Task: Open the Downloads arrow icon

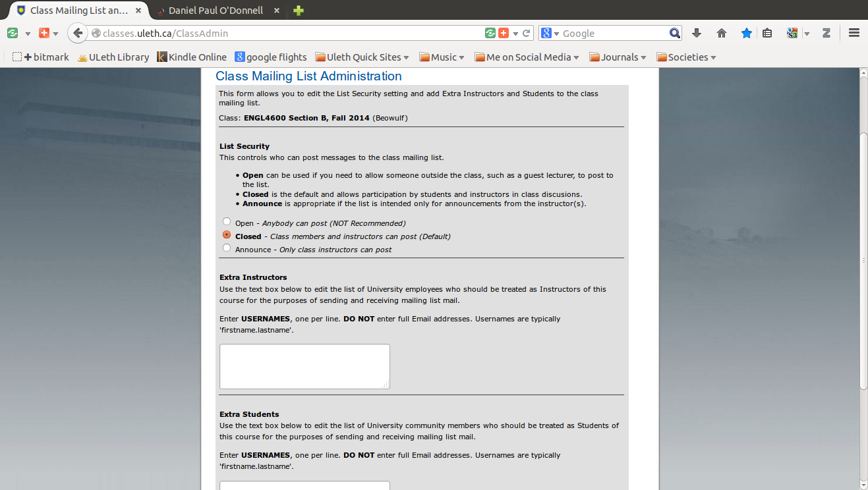Action: coord(697,33)
